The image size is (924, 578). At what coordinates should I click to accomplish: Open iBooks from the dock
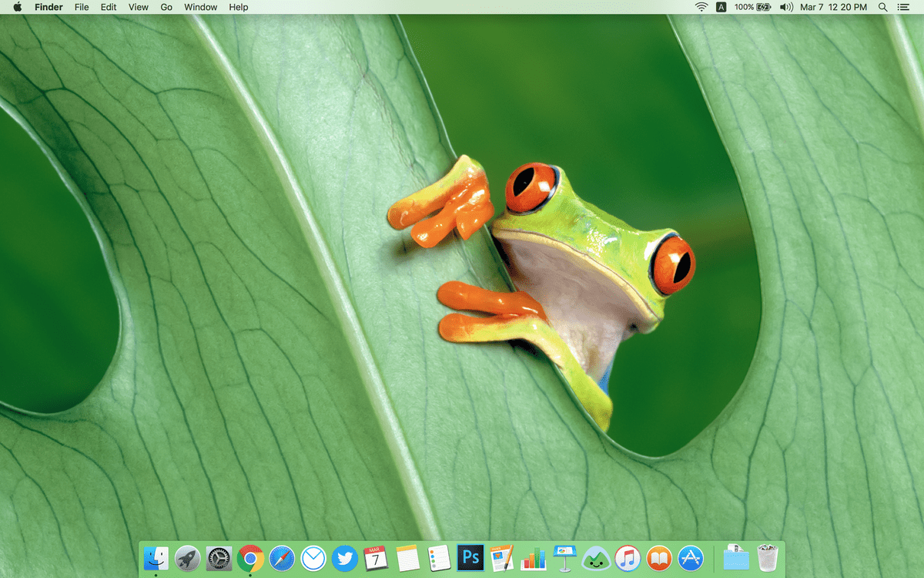pyautogui.click(x=659, y=558)
